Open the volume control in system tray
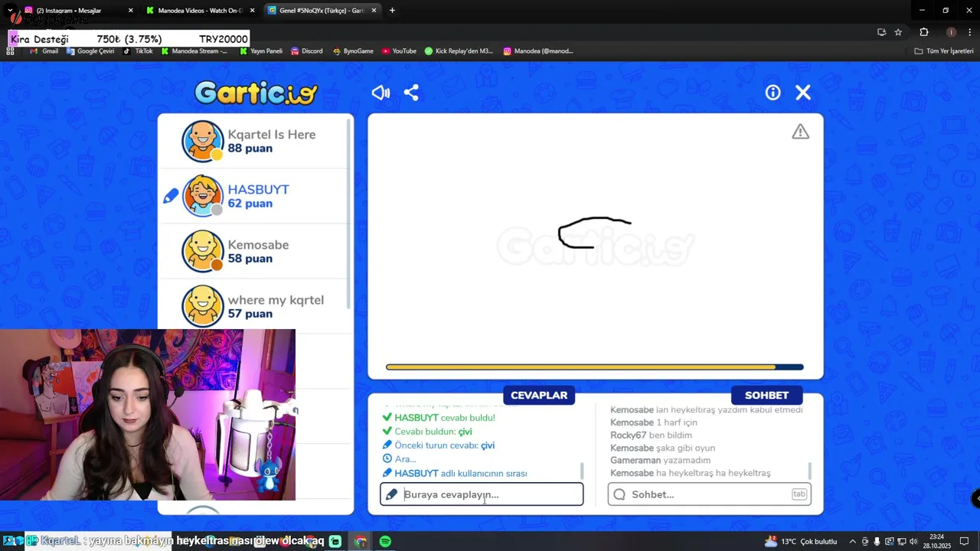 913,541
